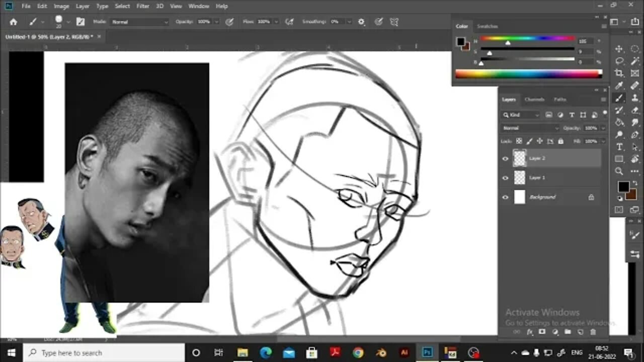Create a new layer in Layers panel
This screenshot has width=644, height=362.
[x=580, y=332]
